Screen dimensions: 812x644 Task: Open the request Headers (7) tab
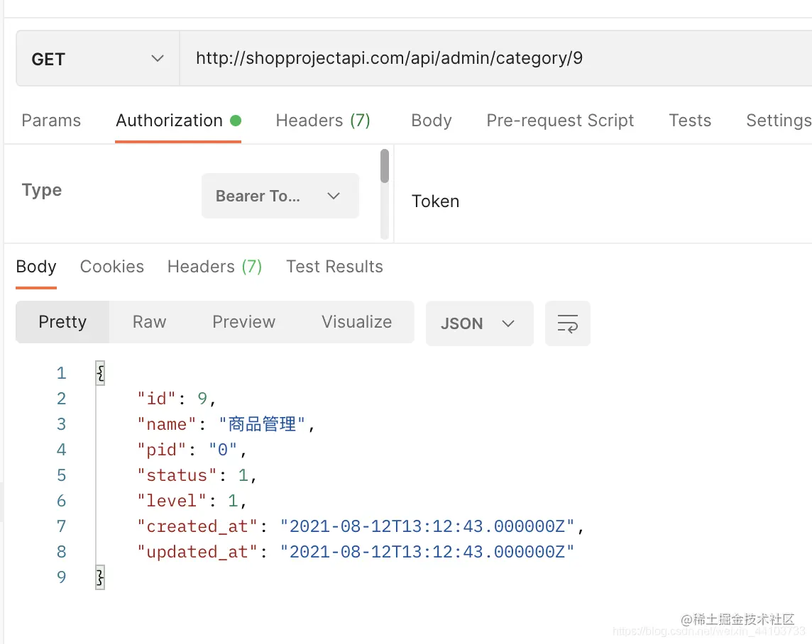click(x=323, y=121)
